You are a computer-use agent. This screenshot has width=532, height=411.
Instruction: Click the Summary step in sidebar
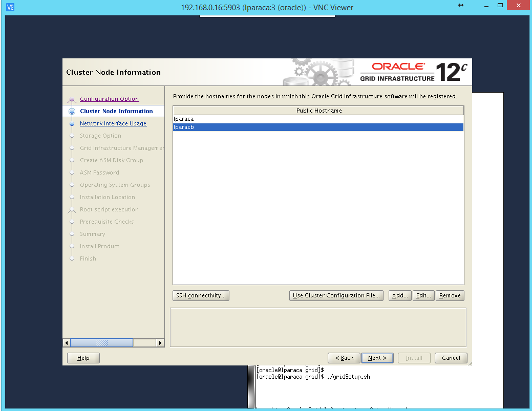(92, 234)
